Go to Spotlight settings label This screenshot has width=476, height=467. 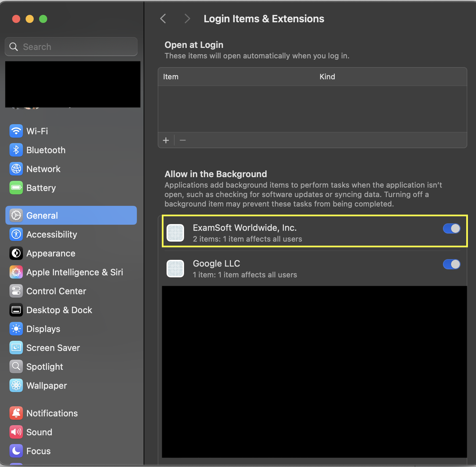click(44, 366)
